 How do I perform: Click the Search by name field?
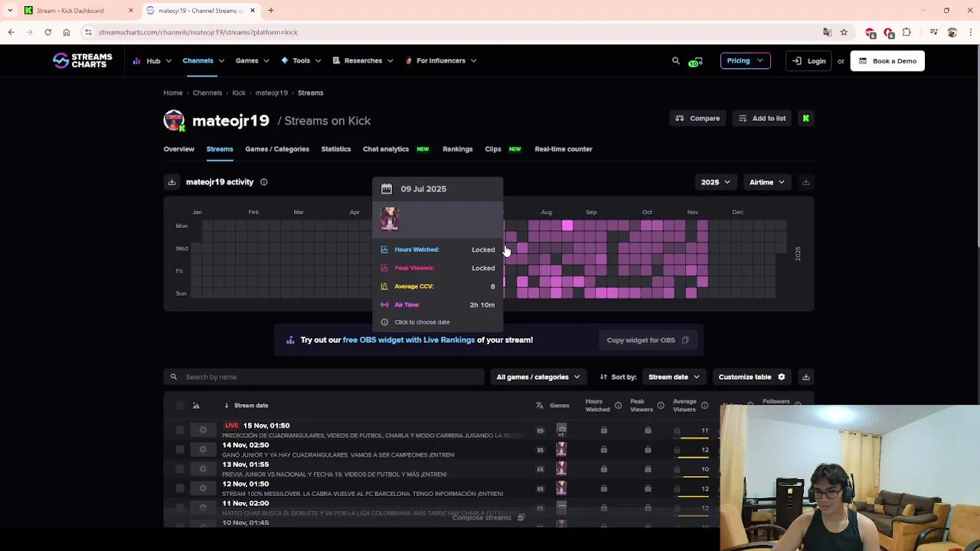324,377
